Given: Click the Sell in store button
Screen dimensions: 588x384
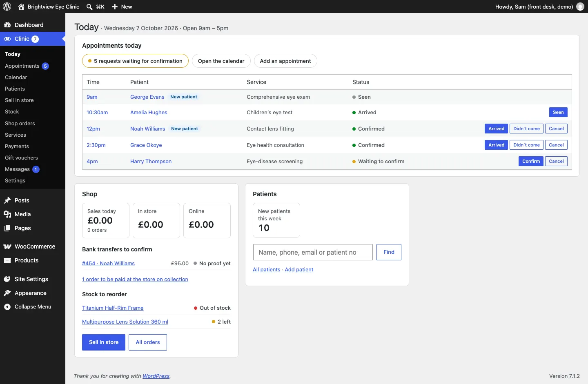Looking at the screenshot, I should [x=104, y=342].
